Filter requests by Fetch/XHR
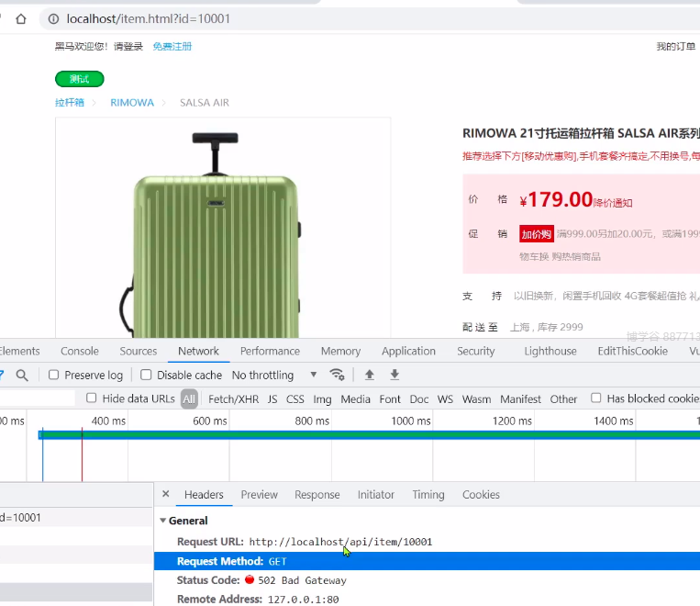This screenshot has height=606, width=700. [x=233, y=399]
